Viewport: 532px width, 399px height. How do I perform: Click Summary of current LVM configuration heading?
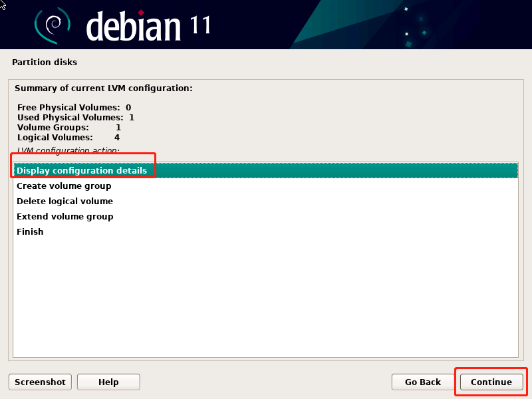tap(104, 88)
